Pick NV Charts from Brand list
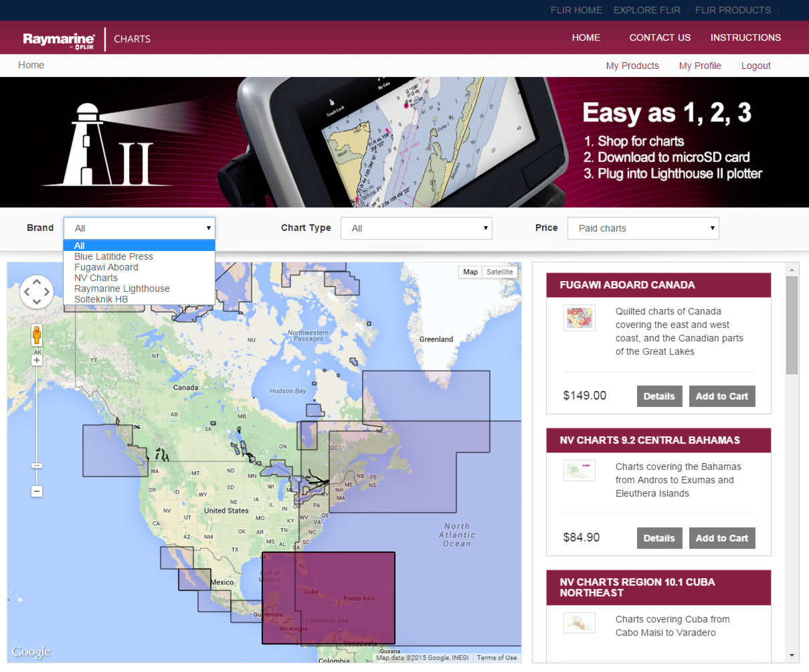Image resolution: width=809 pixels, height=672 pixels. click(139, 278)
